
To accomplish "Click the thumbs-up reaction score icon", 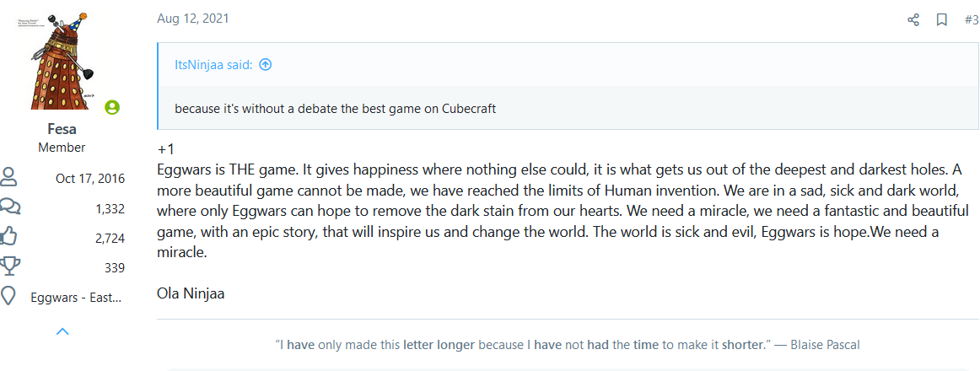I will coord(8,237).
